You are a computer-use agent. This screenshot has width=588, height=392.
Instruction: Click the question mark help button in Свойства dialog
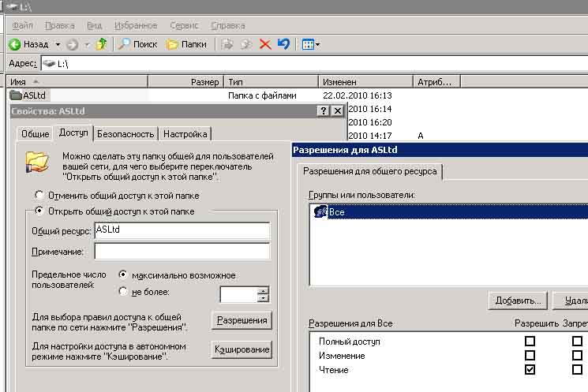click(x=324, y=111)
